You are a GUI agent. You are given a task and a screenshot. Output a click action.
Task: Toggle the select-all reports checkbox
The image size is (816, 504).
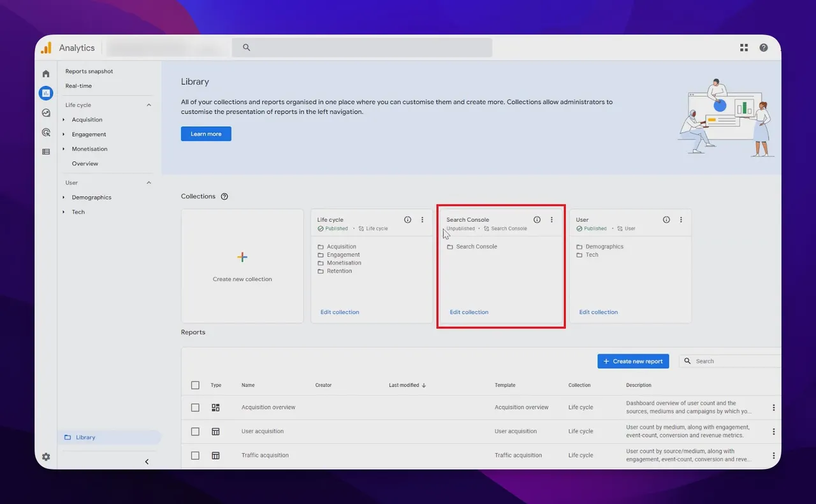[x=195, y=385]
